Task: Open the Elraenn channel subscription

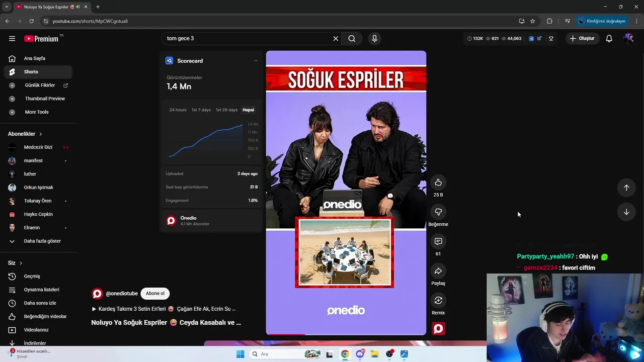Action: pyautogui.click(x=38, y=228)
